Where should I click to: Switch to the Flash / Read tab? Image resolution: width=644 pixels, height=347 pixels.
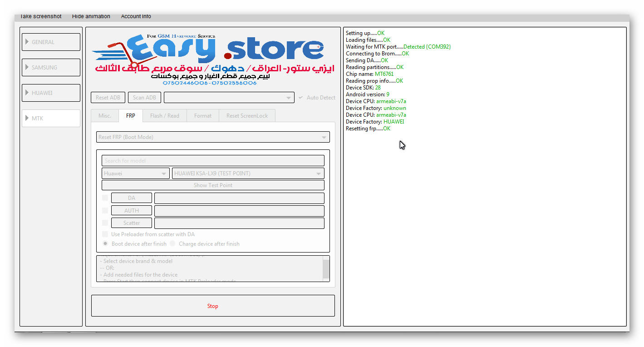pos(165,116)
